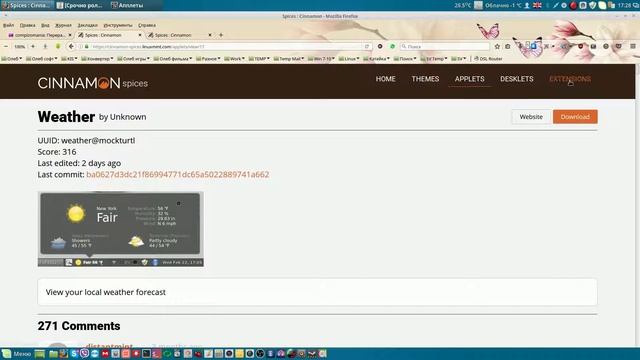The height and width of the screenshot is (360, 640).
Task: Open the Закладки menu
Action: pyautogui.click(x=87, y=25)
